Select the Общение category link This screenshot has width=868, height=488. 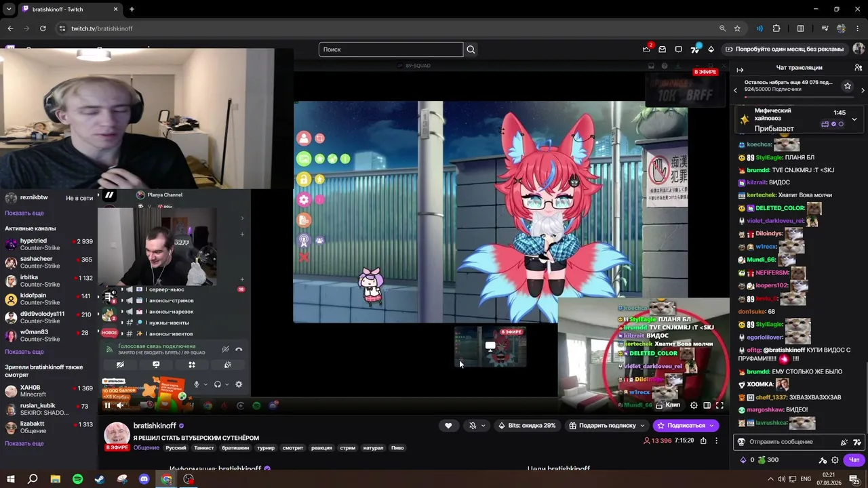pos(146,448)
